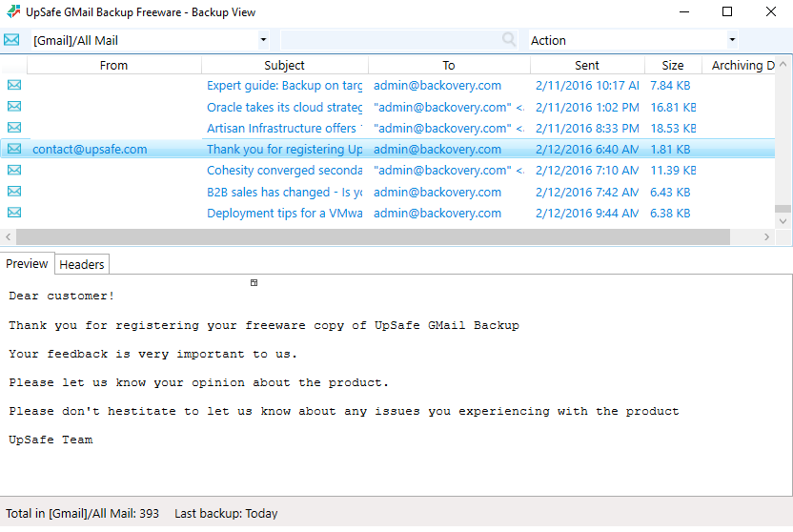The height and width of the screenshot is (532, 793).
Task: Click the size value 18.53 KB
Action: pos(673,129)
